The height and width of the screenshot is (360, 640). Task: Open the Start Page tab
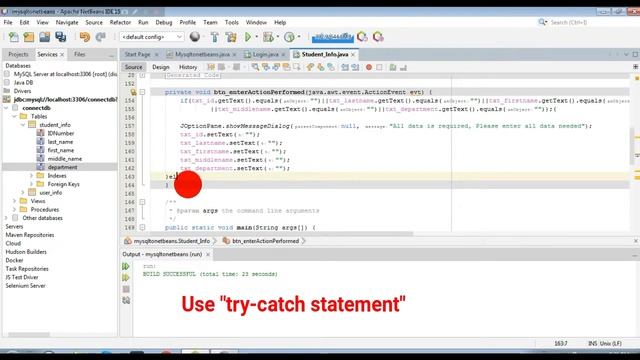138,54
